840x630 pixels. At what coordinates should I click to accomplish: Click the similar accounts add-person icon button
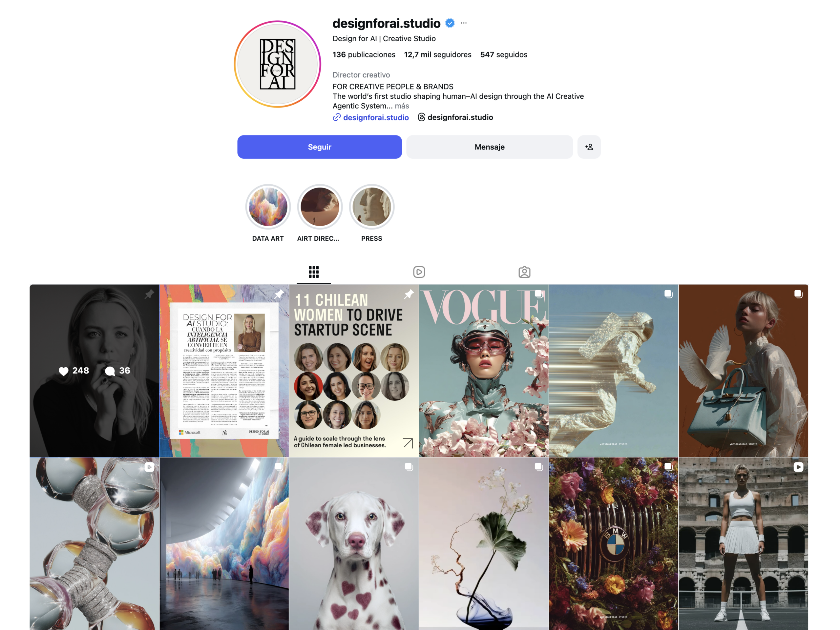589,147
